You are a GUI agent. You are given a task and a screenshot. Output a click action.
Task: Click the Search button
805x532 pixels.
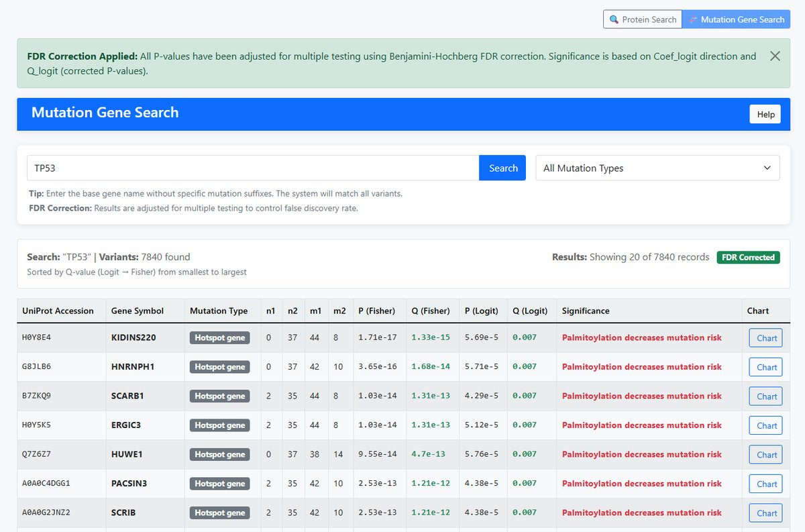tap(502, 168)
